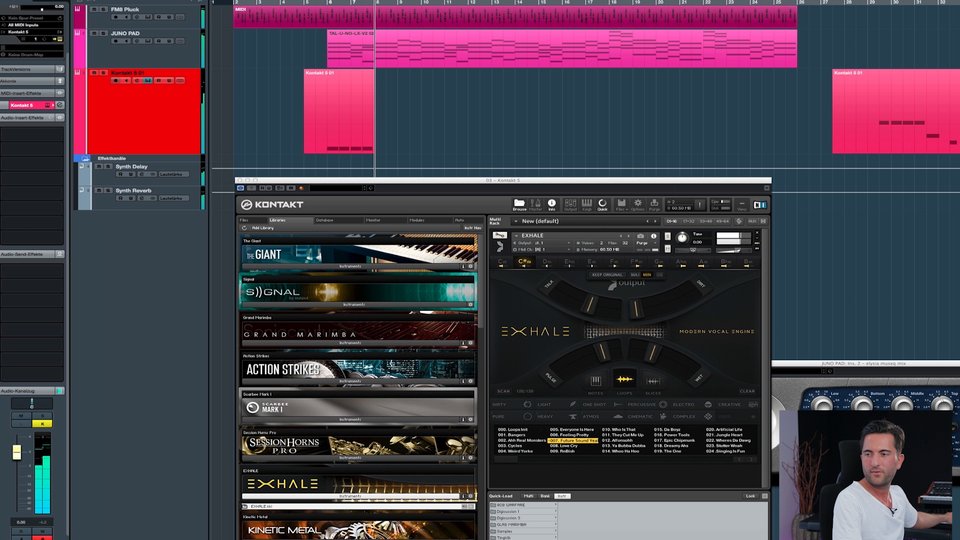The height and width of the screenshot is (540, 960).
Task: Select preset 001 Bangers
Action: (x=513, y=435)
